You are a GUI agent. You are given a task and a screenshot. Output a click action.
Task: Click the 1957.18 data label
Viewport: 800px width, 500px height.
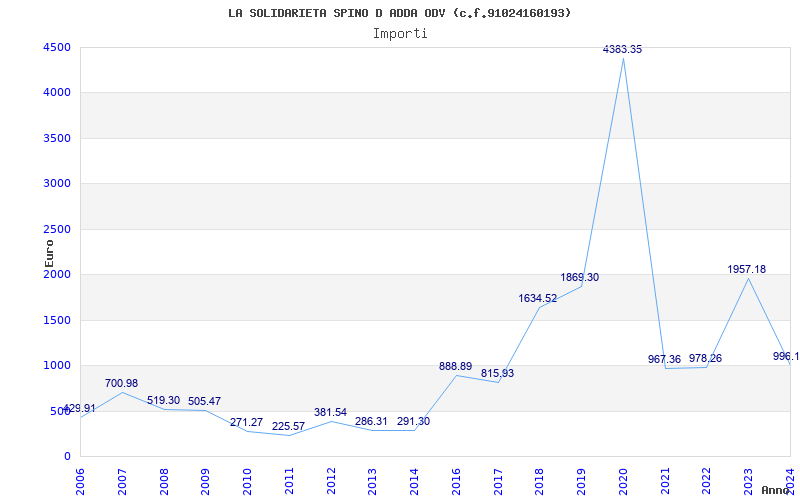[x=746, y=269]
